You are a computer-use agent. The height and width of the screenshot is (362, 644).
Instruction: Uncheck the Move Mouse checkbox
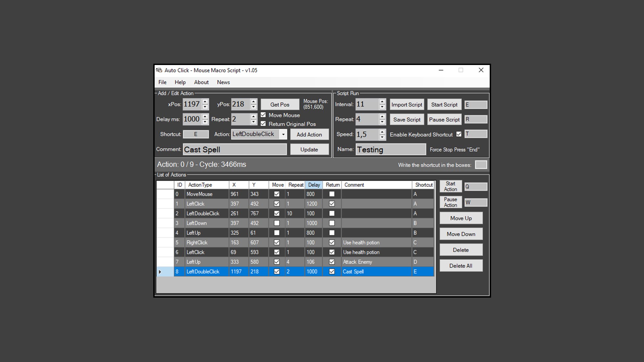tap(263, 115)
